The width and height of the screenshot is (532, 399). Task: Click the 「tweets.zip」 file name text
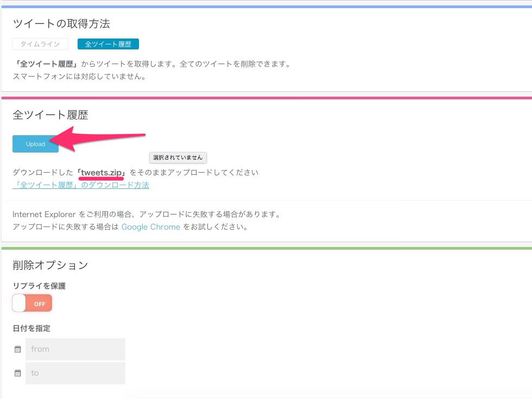pos(101,173)
